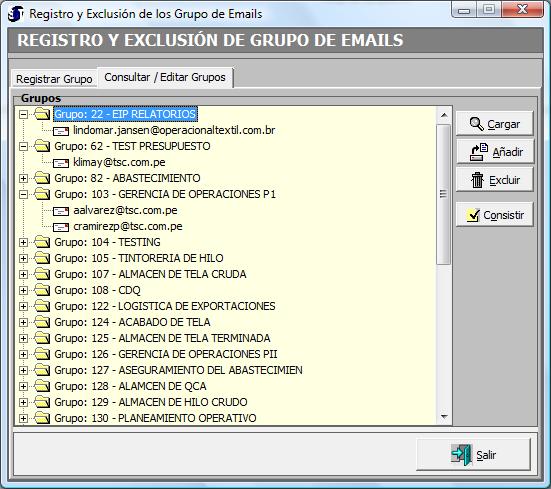
Task: Click the Consistir checkmark icon
Action: [473, 215]
